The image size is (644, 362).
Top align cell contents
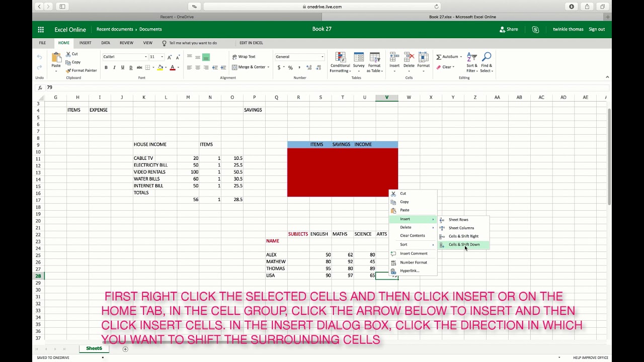(190, 57)
